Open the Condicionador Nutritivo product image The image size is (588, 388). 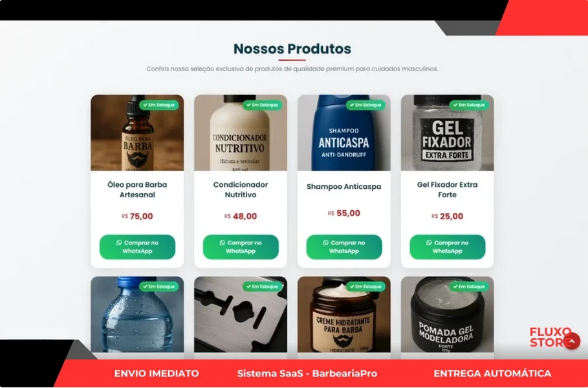[x=241, y=133]
